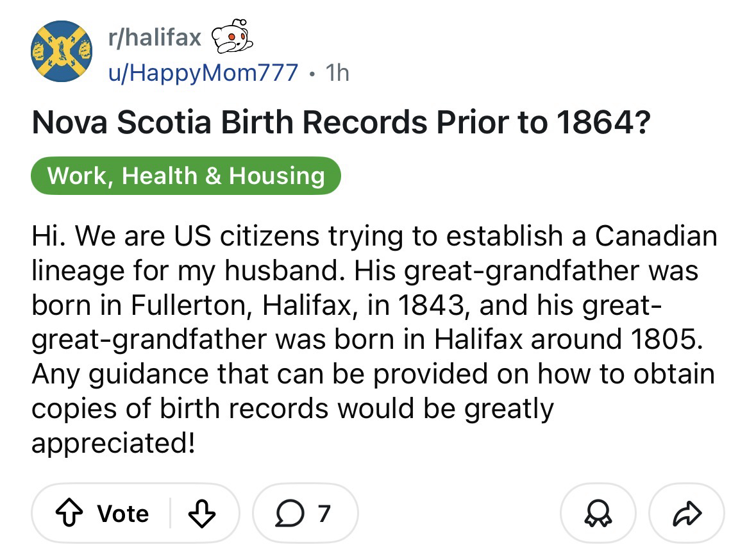This screenshot has height=547, width=756.
Task: Click the Snoo mascot icon beside r/halifax
Action: (x=231, y=39)
